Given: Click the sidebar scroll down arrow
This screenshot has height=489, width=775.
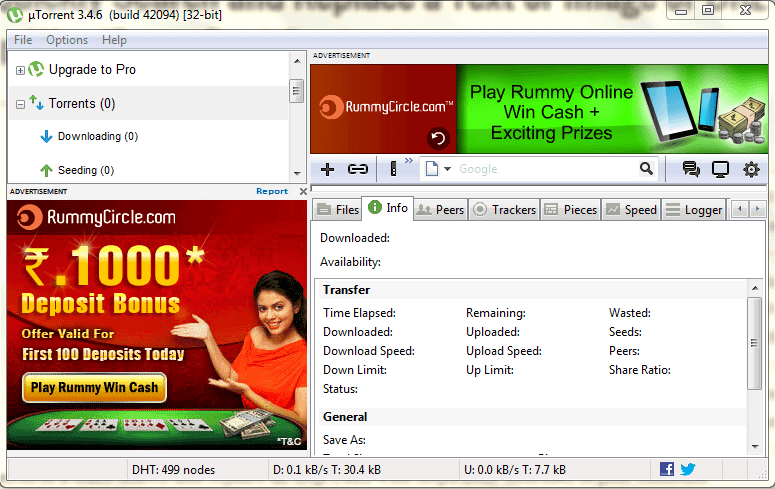Looking at the screenshot, I should [x=297, y=174].
